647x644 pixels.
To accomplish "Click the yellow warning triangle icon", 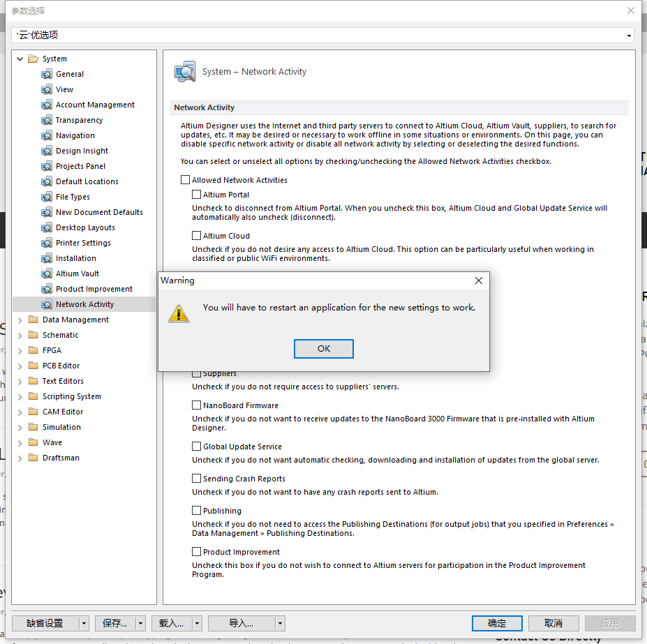I will (x=179, y=313).
